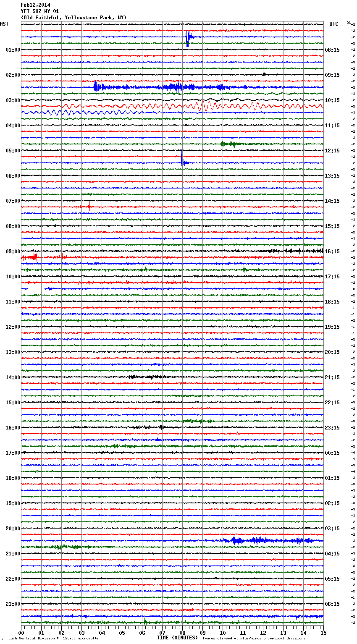Click the 12:15 UTC time label

click(x=332, y=151)
